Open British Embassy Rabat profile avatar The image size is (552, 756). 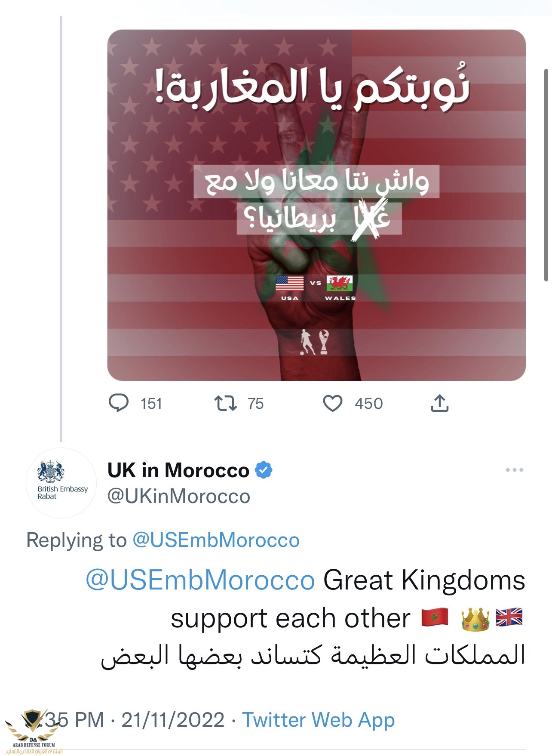tap(61, 482)
